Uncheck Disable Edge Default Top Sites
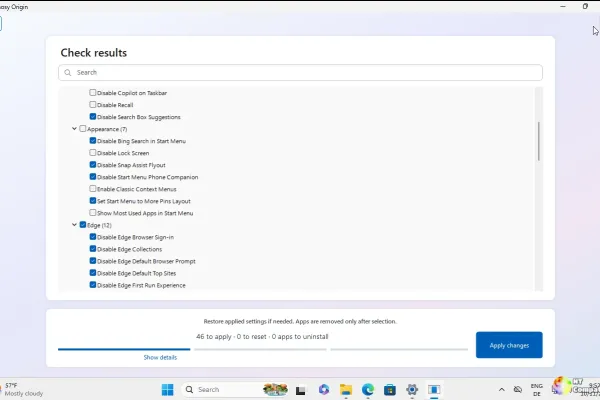This screenshot has width=600, height=400. pos(93,273)
